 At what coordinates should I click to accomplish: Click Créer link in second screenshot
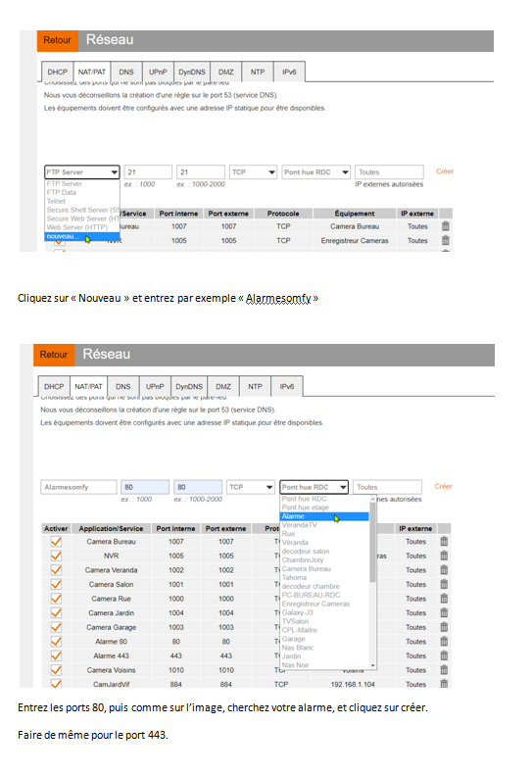point(443,487)
